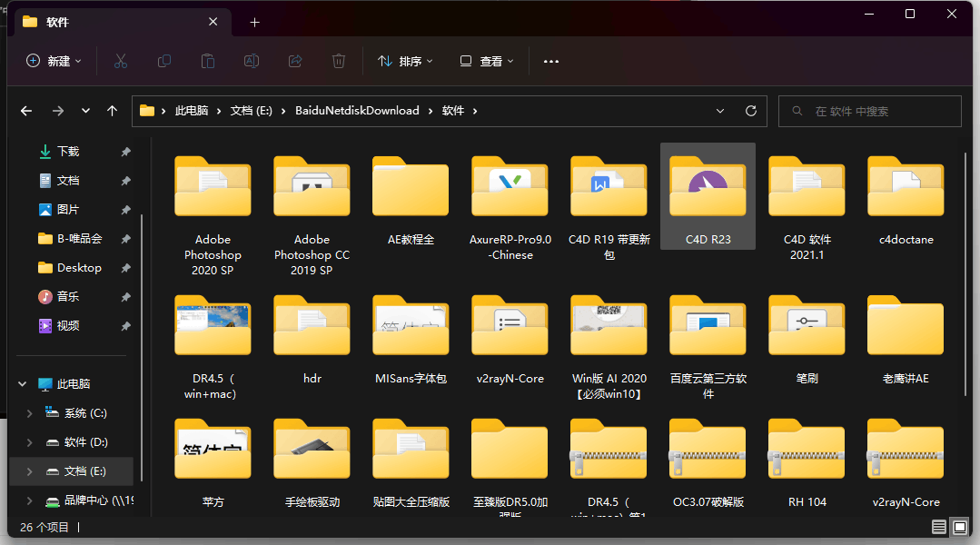Add a new tab with plus
980x545 pixels.
pyautogui.click(x=254, y=23)
